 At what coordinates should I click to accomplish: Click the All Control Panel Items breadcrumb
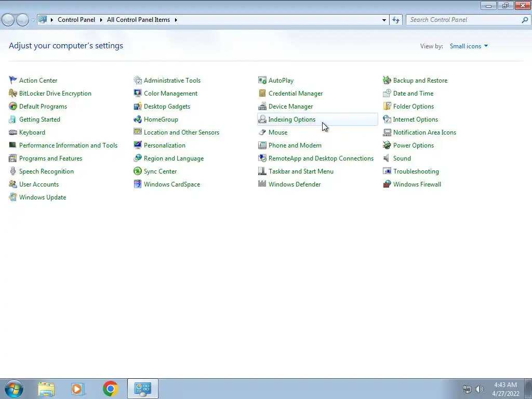tap(138, 20)
